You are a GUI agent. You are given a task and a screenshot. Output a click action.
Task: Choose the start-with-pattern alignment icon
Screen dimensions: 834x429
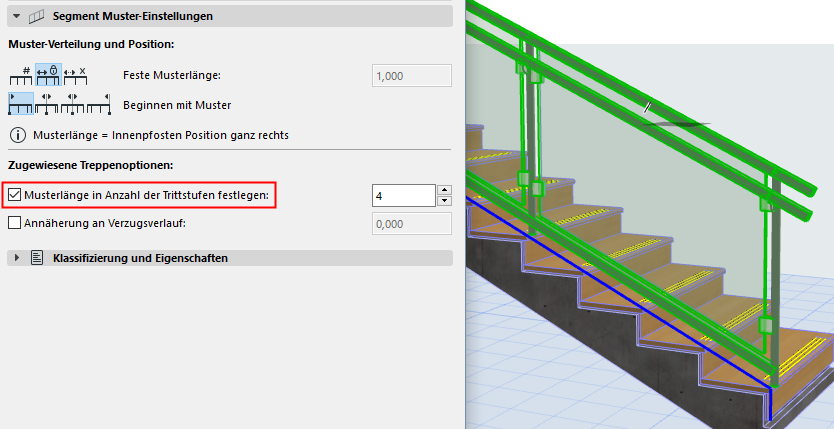[21, 104]
